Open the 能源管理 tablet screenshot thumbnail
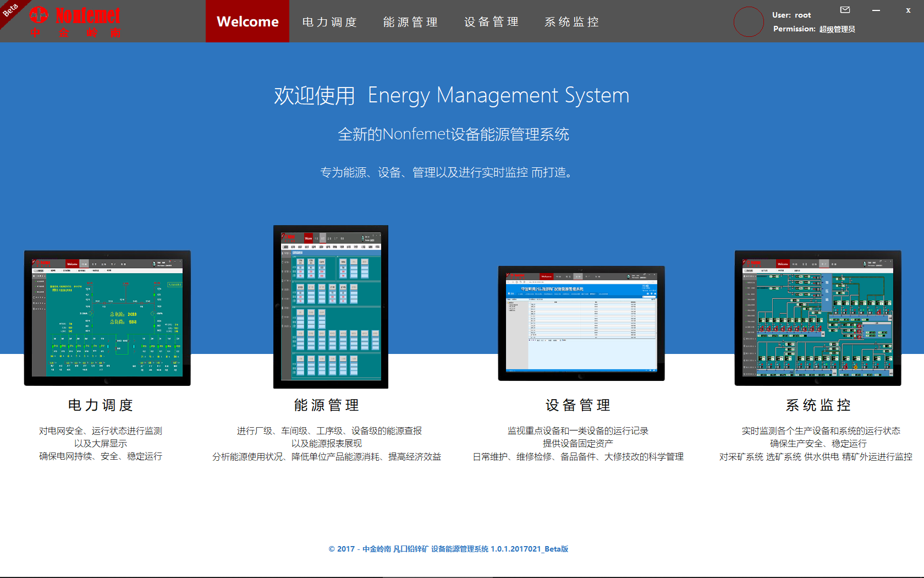Screen dimensions: 924x578 [x=331, y=307]
